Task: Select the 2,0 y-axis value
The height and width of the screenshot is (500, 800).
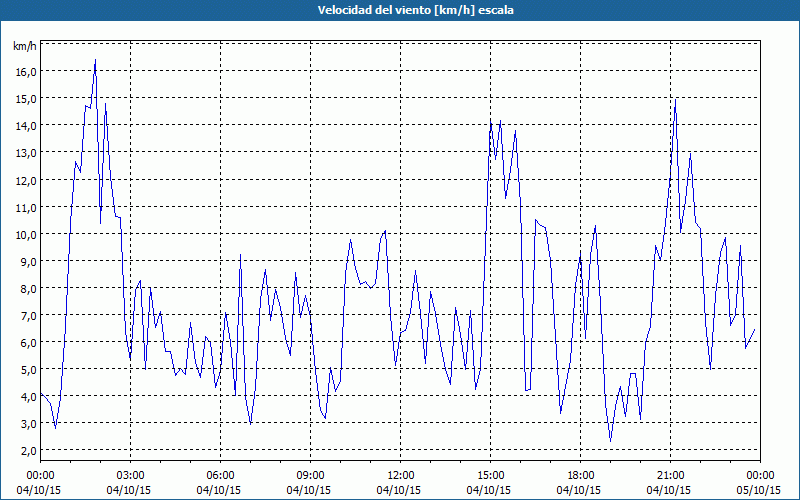Action: tap(29, 451)
